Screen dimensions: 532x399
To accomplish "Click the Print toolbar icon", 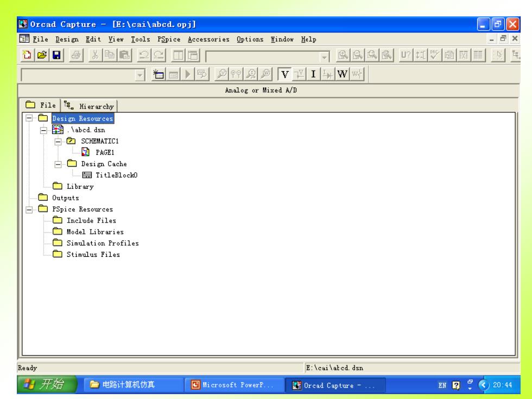I will click(x=76, y=55).
